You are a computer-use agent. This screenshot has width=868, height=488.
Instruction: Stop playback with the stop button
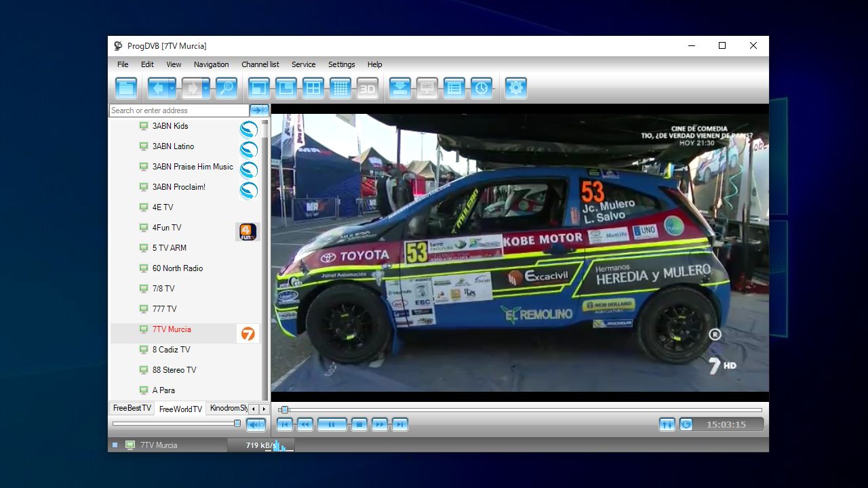359,424
